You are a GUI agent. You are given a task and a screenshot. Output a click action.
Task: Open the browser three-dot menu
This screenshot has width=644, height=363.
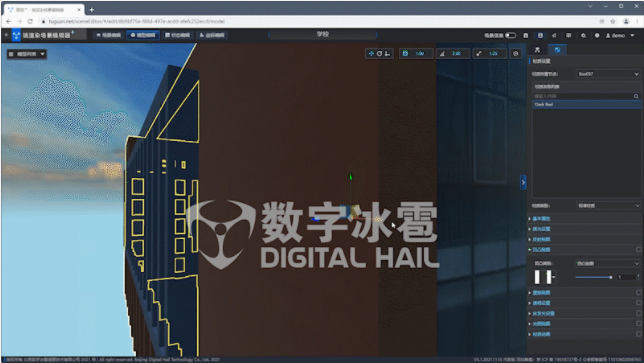click(638, 21)
